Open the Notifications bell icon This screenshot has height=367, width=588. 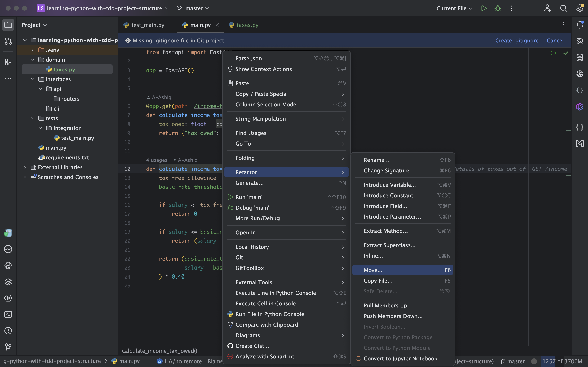(580, 25)
